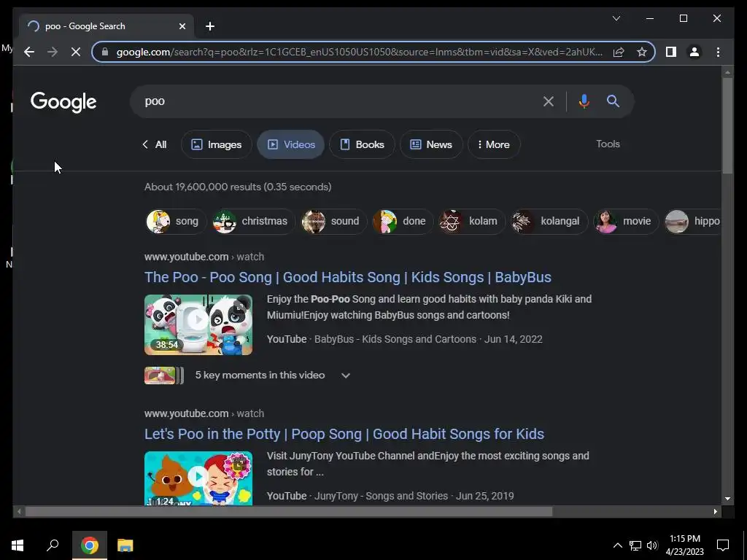
Task: Filter results by 'done' chip
Action: (403, 221)
